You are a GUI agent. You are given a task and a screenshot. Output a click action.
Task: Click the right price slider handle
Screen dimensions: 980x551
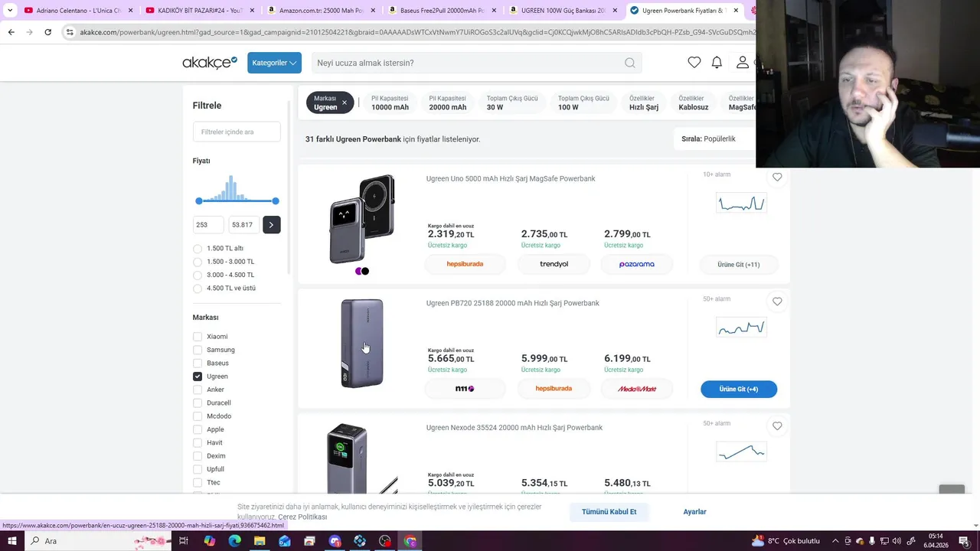(275, 201)
